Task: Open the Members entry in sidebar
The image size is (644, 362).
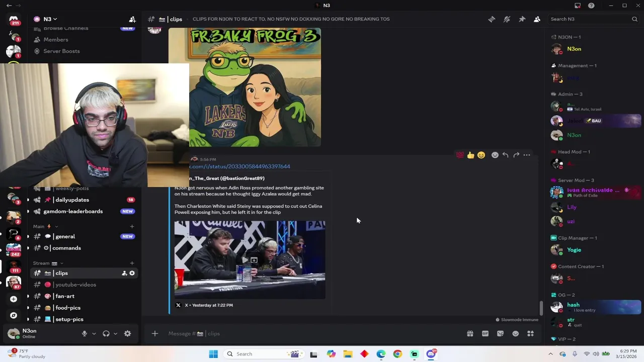Action: pyautogui.click(x=56, y=40)
